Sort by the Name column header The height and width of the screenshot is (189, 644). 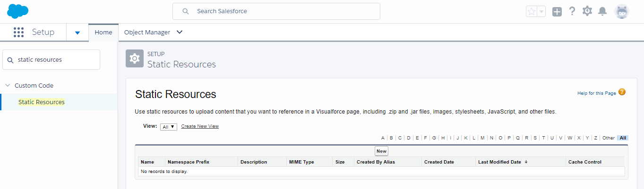point(147,162)
